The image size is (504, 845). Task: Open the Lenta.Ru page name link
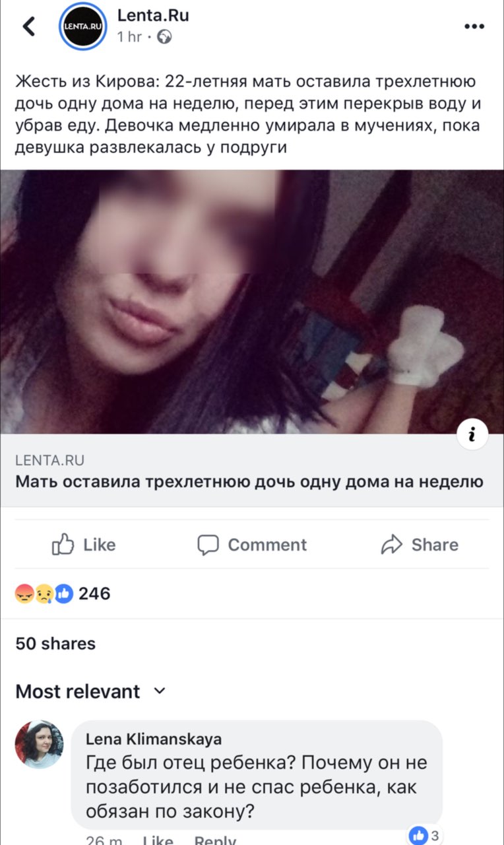[153, 15]
